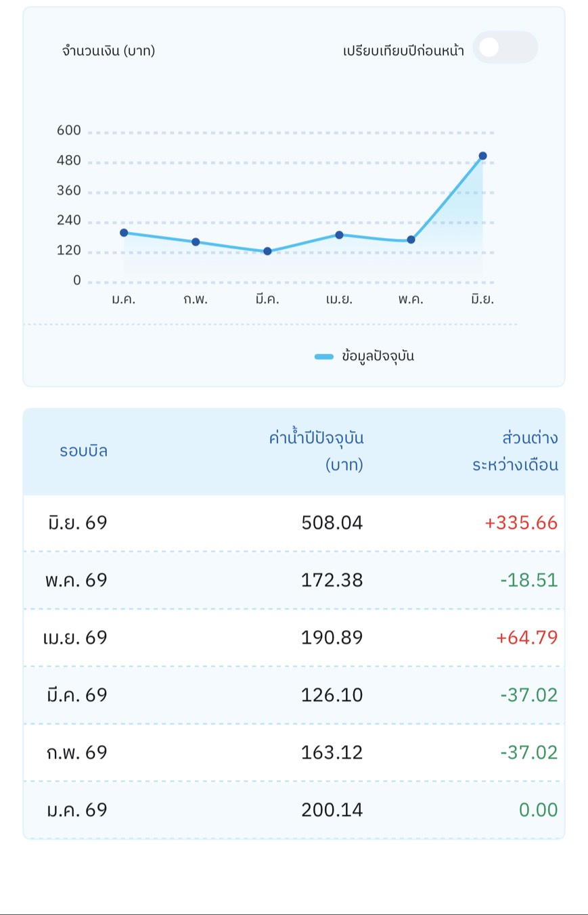
Task: Click the ข้อมูลปัจจุบัน legend label
Action: [378, 356]
